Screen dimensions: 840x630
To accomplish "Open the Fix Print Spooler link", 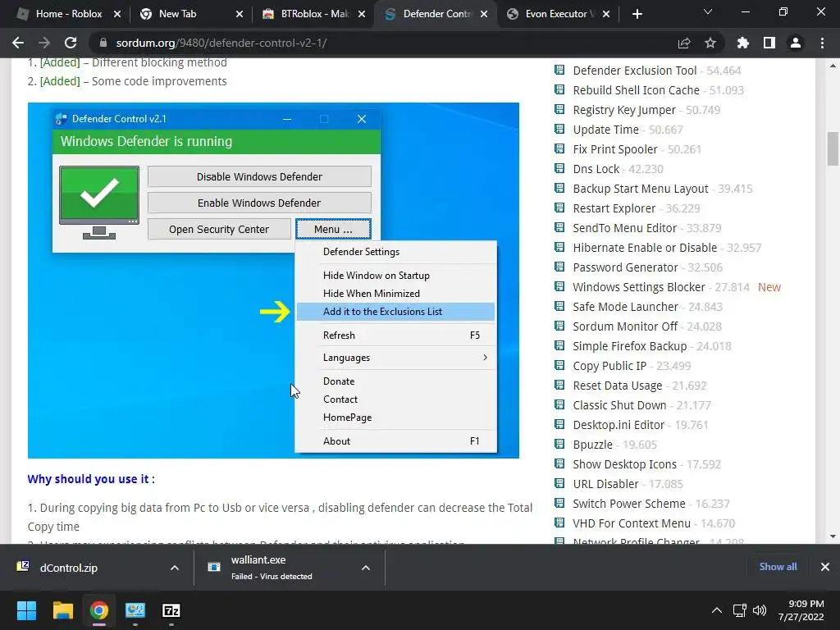I will (615, 149).
